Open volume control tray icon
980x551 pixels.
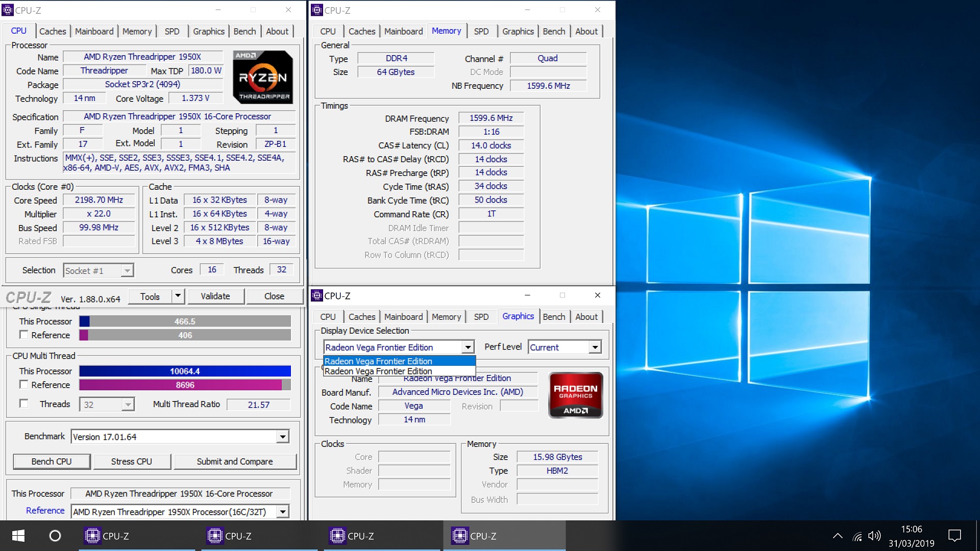pyautogui.click(x=874, y=536)
